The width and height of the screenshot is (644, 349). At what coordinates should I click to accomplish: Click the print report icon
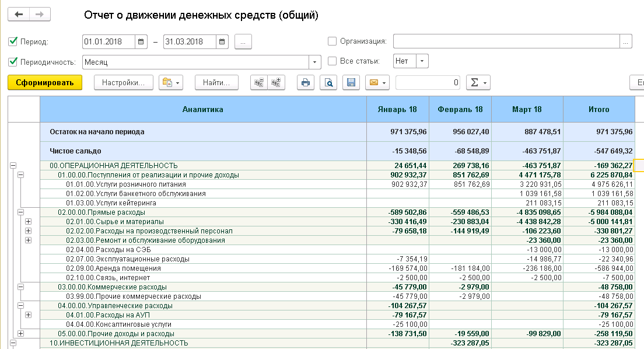click(x=305, y=83)
